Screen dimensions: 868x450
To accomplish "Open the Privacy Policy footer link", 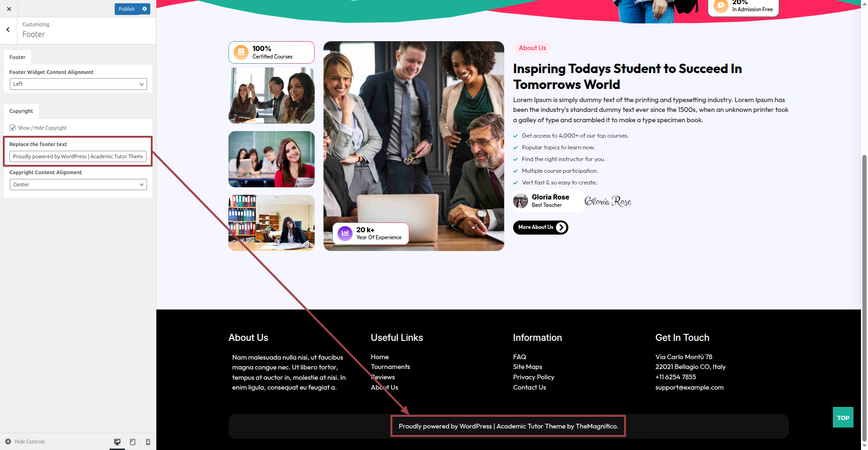I will tap(533, 377).
